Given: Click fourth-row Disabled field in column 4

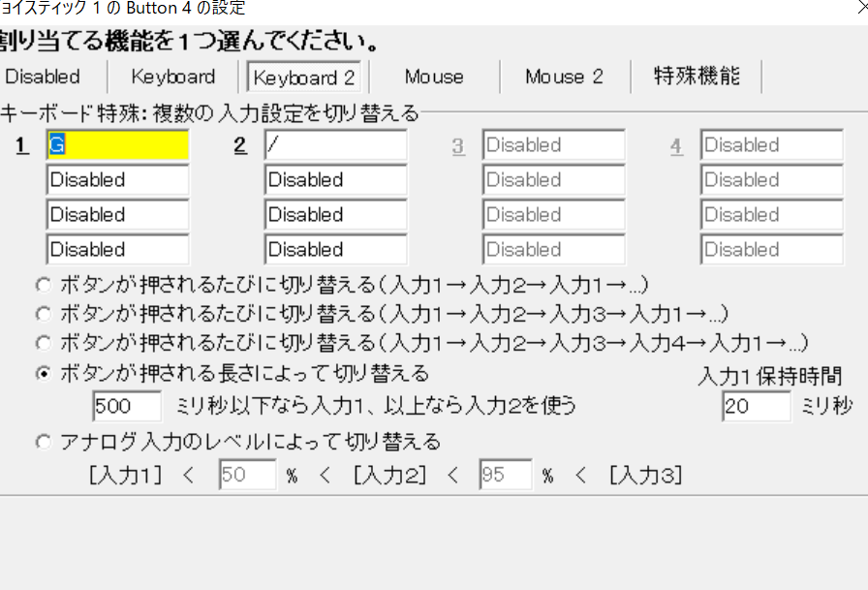Looking at the screenshot, I should click(x=772, y=250).
